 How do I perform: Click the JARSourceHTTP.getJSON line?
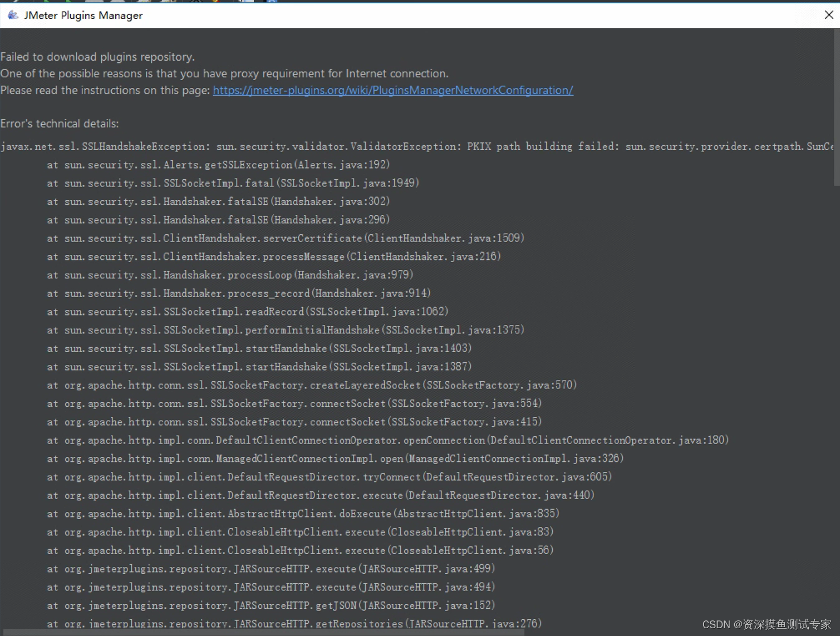[x=271, y=605]
